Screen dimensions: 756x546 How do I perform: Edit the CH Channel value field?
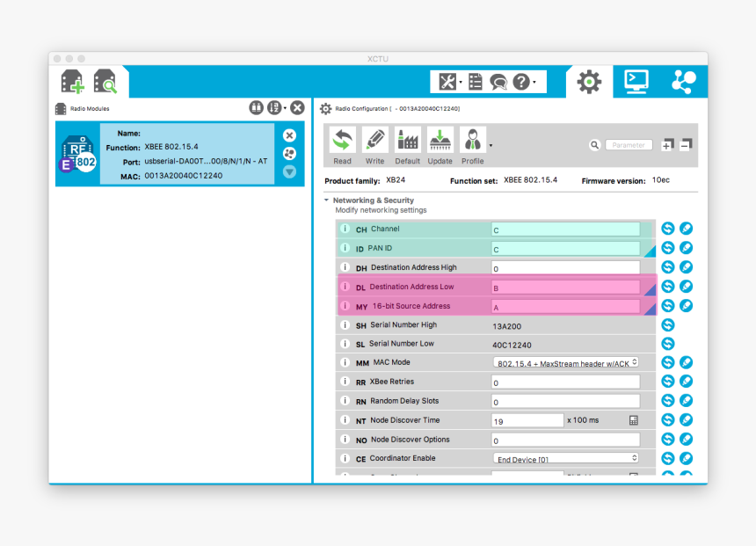[565, 229]
